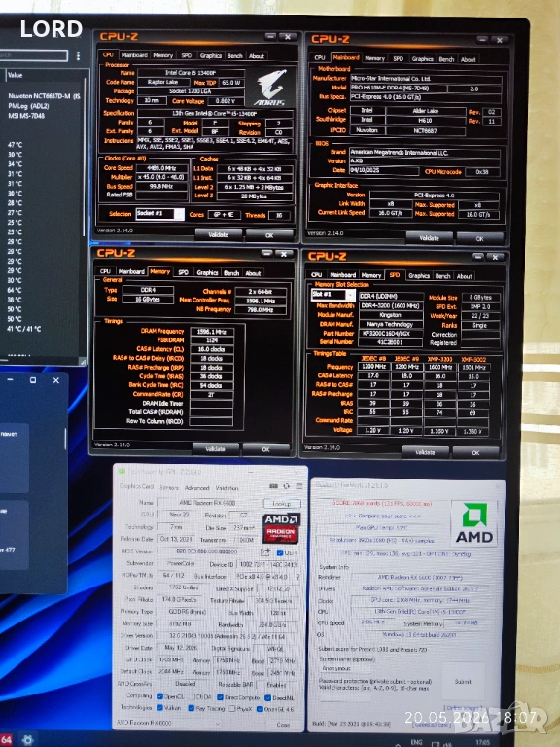Viewport: 560px width, 747px height.
Task: Click the GPU-Z screenshot camera icon
Action: point(274,486)
